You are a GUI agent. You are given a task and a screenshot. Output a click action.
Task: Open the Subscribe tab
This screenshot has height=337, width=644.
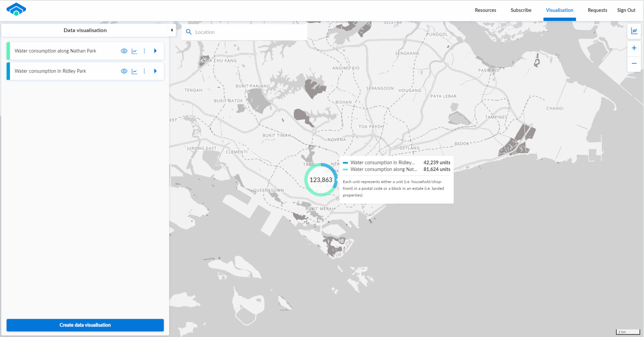coord(521,10)
